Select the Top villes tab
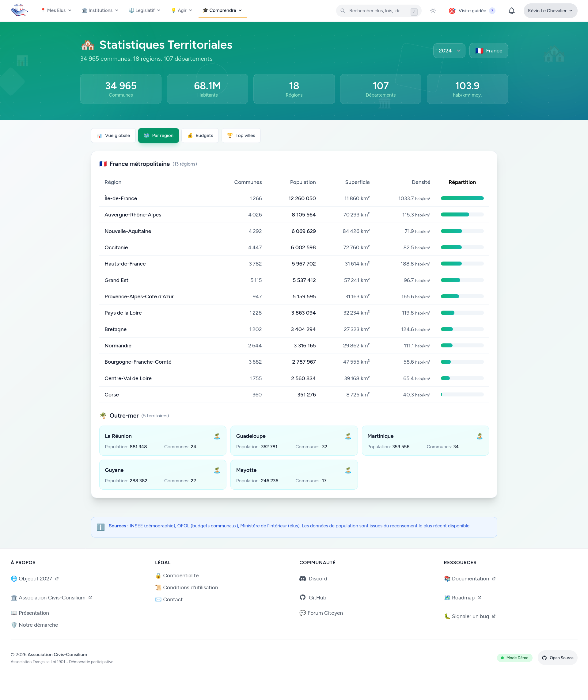 (x=241, y=136)
